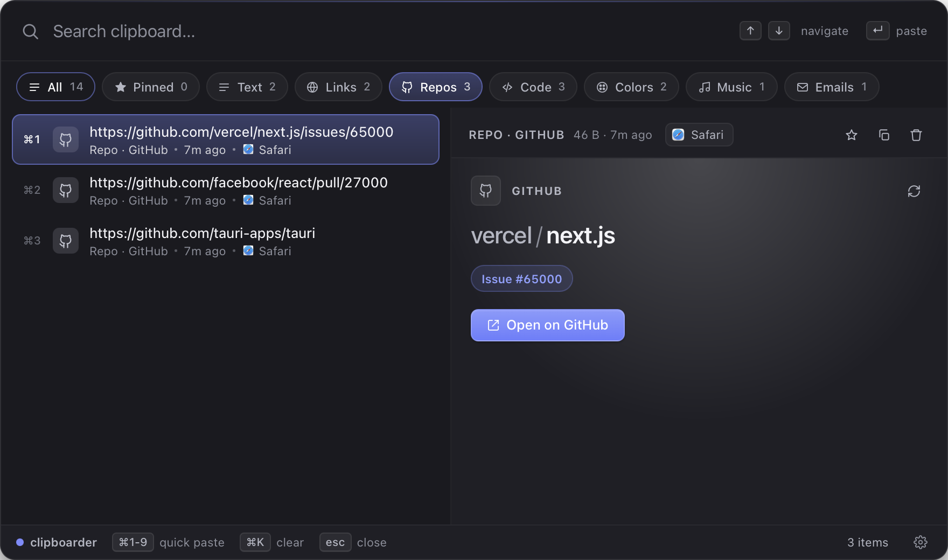Click the search magnifier icon

(30, 32)
